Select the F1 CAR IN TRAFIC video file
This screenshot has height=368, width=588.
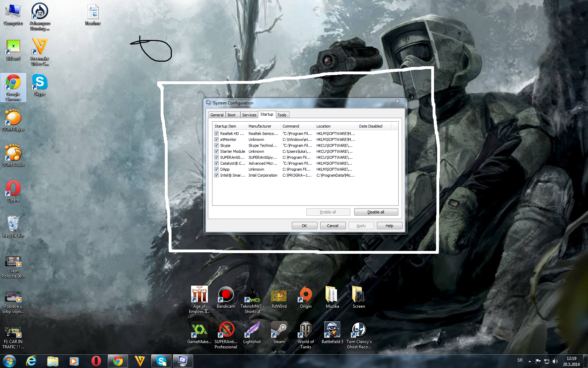13,338
